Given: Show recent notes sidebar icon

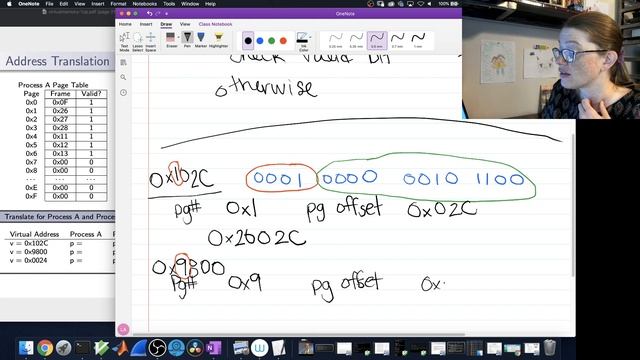Looking at the screenshot, I should (123, 93).
